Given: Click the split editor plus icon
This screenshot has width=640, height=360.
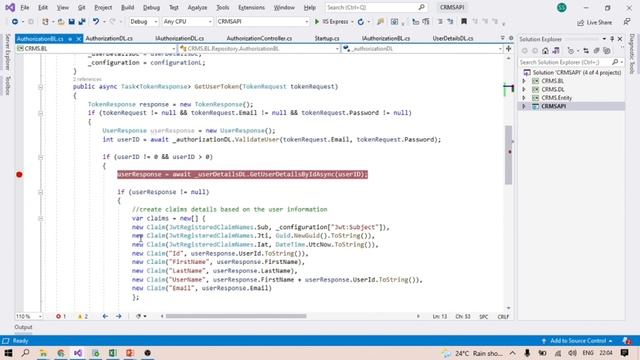Looking at the screenshot, I should coord(509,49).
